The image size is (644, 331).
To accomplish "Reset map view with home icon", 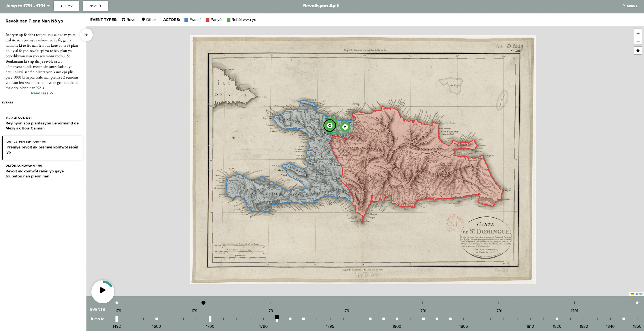I will coord(638,50).
